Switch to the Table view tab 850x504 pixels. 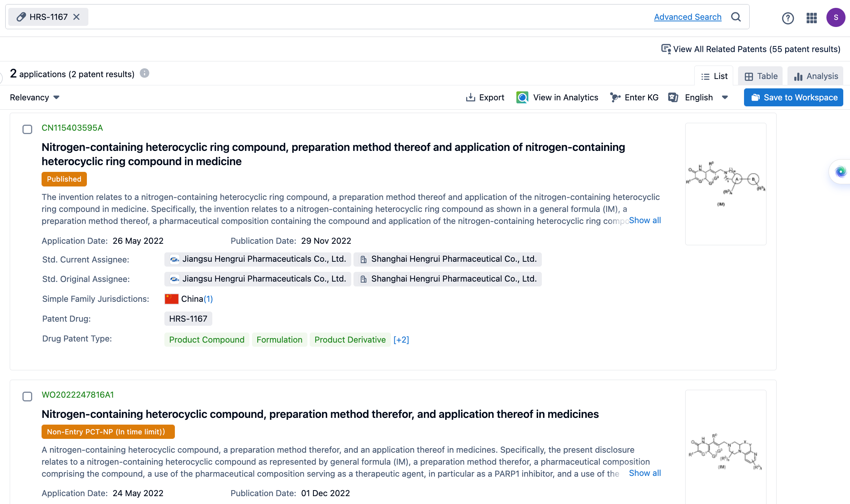[x=761, y=76]
